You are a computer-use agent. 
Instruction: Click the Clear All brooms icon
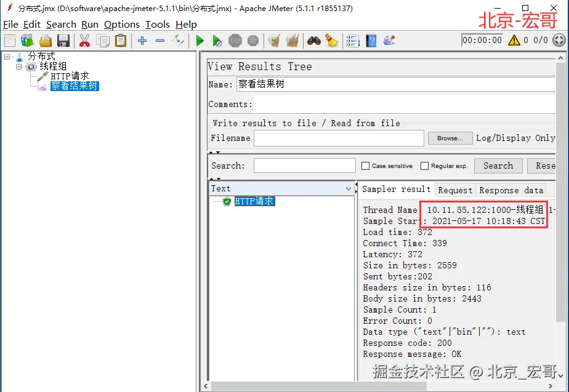click(292, 41)
